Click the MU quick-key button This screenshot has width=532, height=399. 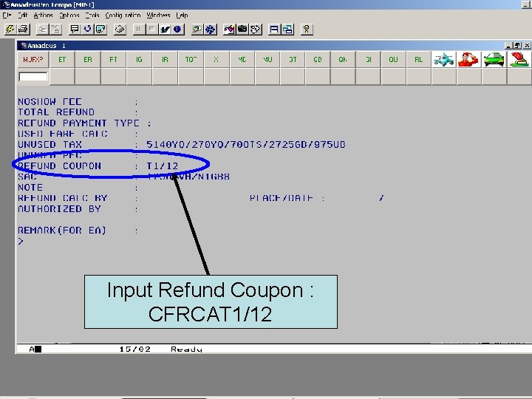[x=267, y=59]
